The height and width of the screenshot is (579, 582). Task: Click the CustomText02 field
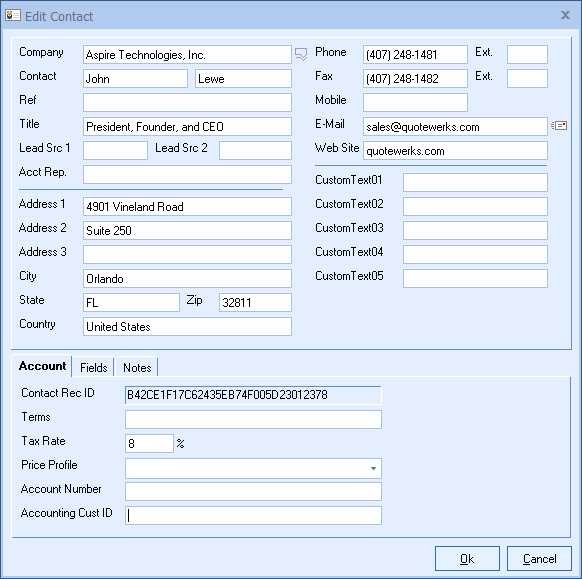475,206
